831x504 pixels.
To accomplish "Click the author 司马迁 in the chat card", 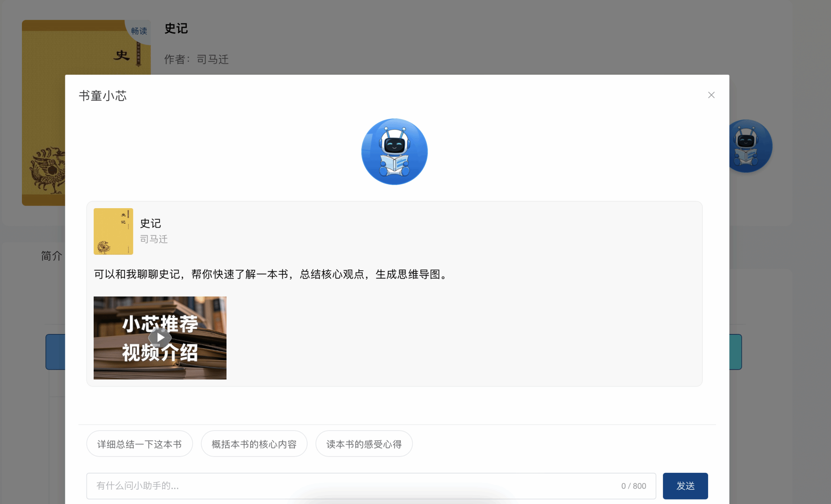I will click(x=154, y=239).
